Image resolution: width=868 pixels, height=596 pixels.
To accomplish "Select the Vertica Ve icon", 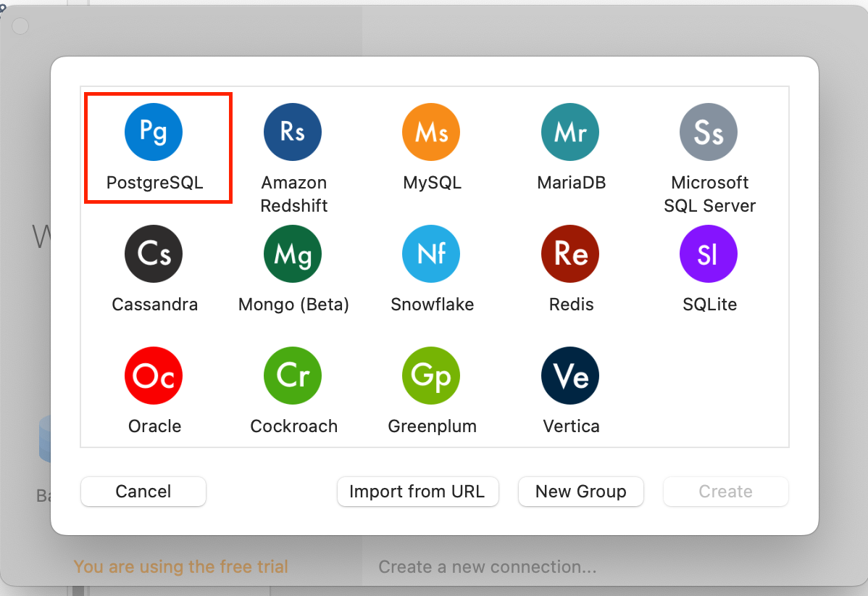I will click(570, 376).
